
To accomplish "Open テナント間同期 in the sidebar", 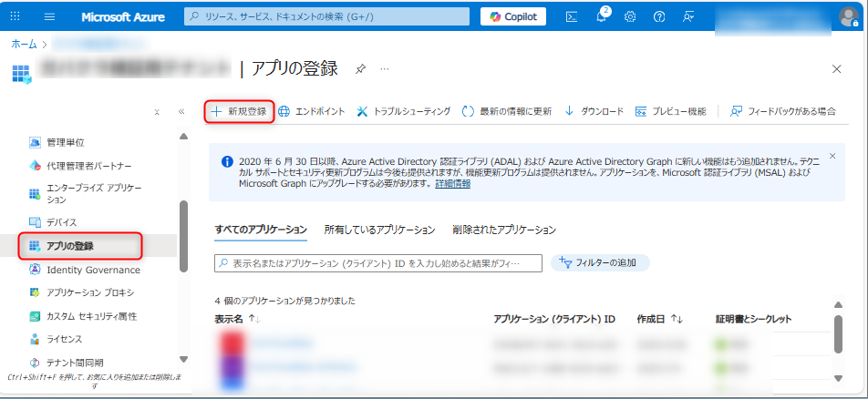I will pos(66,363).
